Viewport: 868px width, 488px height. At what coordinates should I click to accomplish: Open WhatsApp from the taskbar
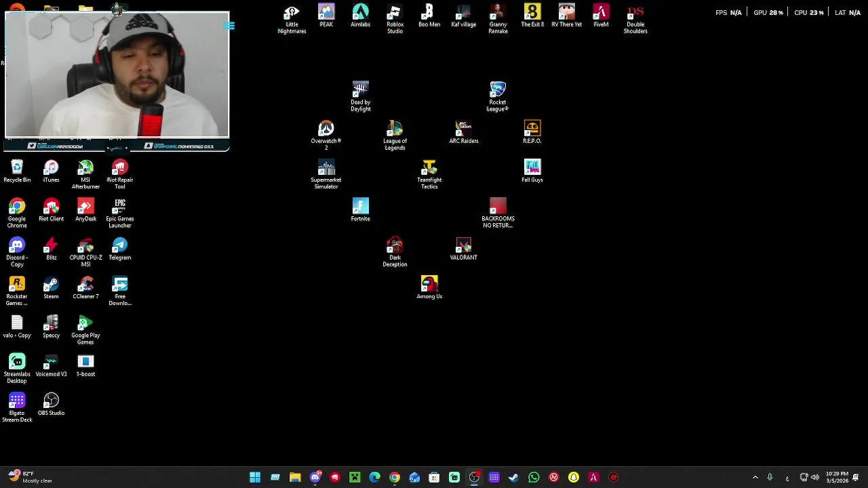534,477
